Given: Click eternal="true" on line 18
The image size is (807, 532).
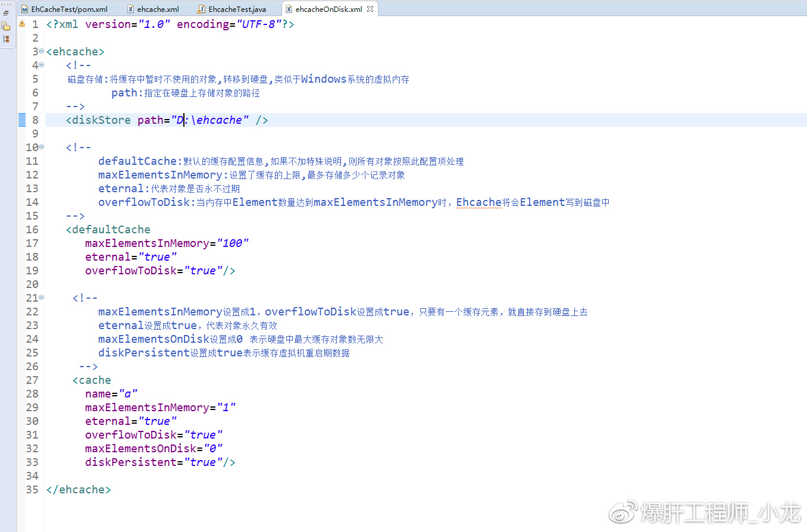Looking at the screenshot, I should pos(131,257).
